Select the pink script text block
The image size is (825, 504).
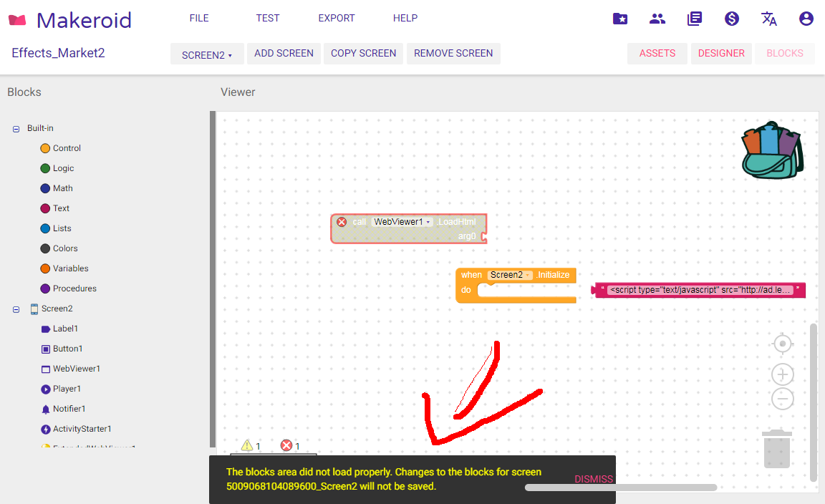click(x=699, y=290)
